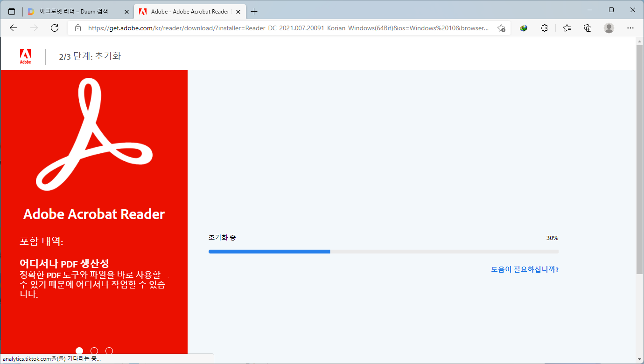Click the 30% progress value
Image resolution: width=644 pixels, height=364 pixels.
click(553, 238)
